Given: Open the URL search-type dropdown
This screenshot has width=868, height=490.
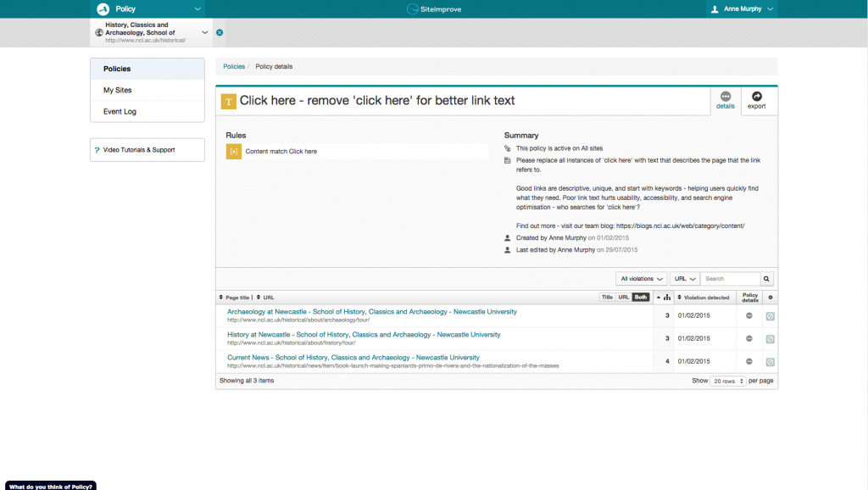Looking at the screenshot, I should point(684,279).
